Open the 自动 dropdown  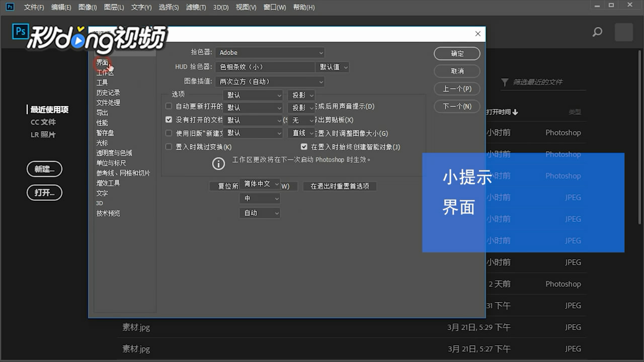pos(260,213)
